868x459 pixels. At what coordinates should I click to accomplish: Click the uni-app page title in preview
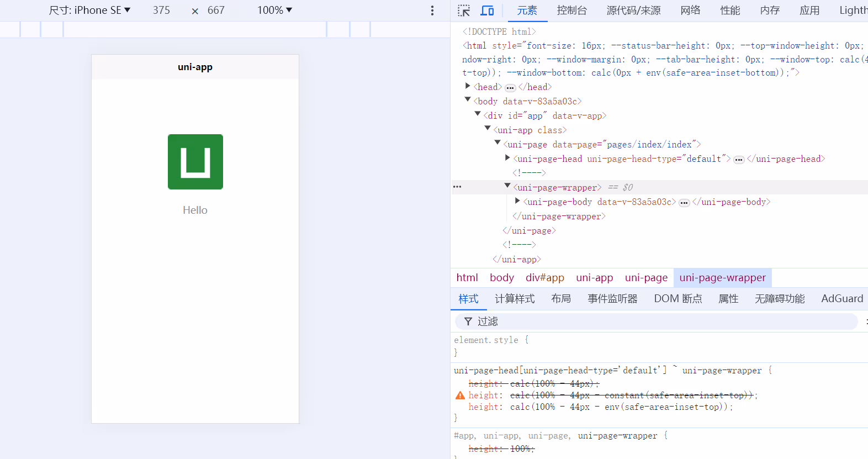click(x=195, y=67)
